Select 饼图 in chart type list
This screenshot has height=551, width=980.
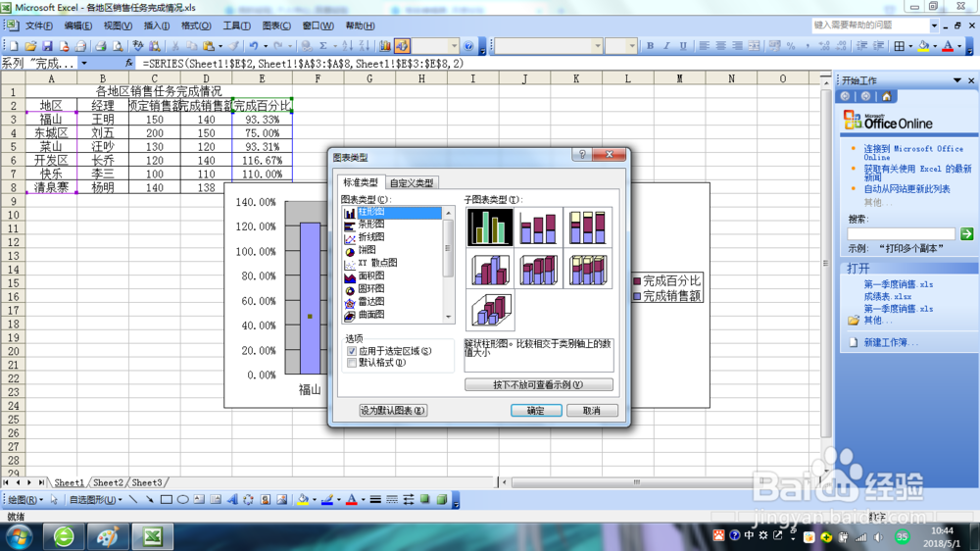click(367, 250)
